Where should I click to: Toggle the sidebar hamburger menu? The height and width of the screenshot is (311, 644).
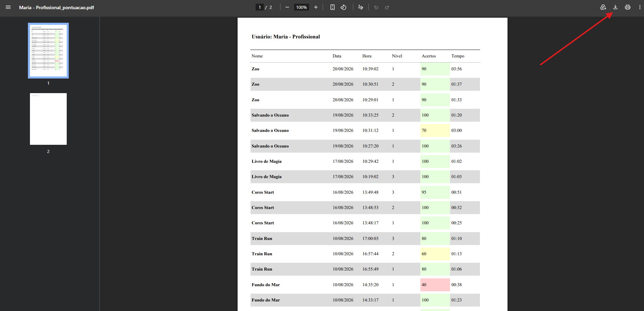click(8, 7)
